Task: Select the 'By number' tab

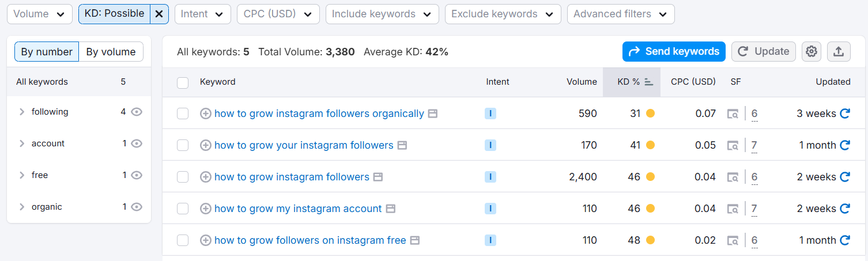Action: point(47,52)
